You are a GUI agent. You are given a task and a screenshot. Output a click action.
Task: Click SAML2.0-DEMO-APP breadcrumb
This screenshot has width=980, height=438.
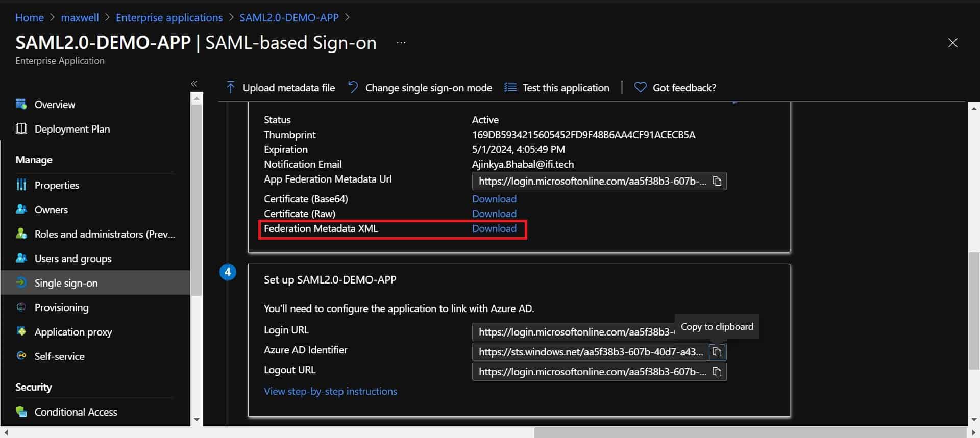point(289,17)
